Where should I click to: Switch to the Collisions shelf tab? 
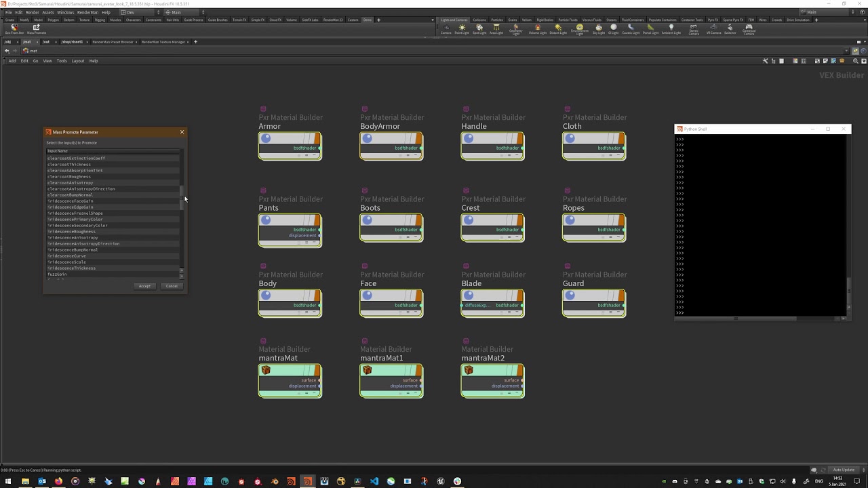click(x=479, y=20)
